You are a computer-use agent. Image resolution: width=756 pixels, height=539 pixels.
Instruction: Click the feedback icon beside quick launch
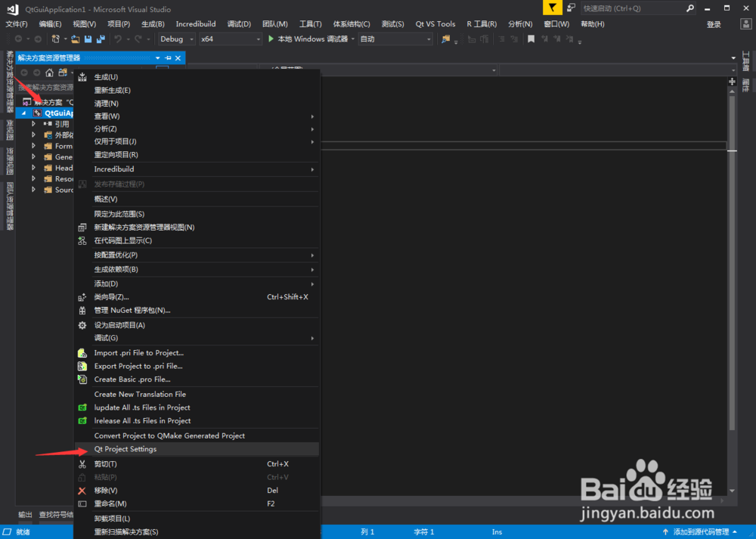571,8
